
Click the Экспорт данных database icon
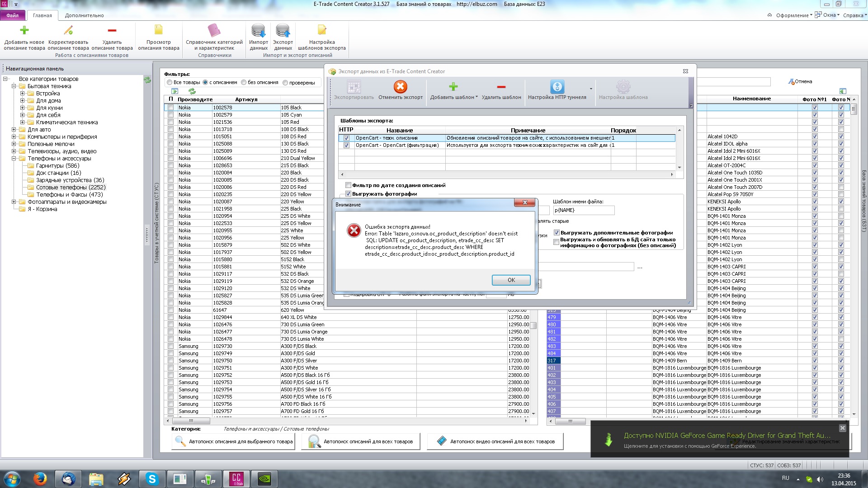[x=283, y=30]
